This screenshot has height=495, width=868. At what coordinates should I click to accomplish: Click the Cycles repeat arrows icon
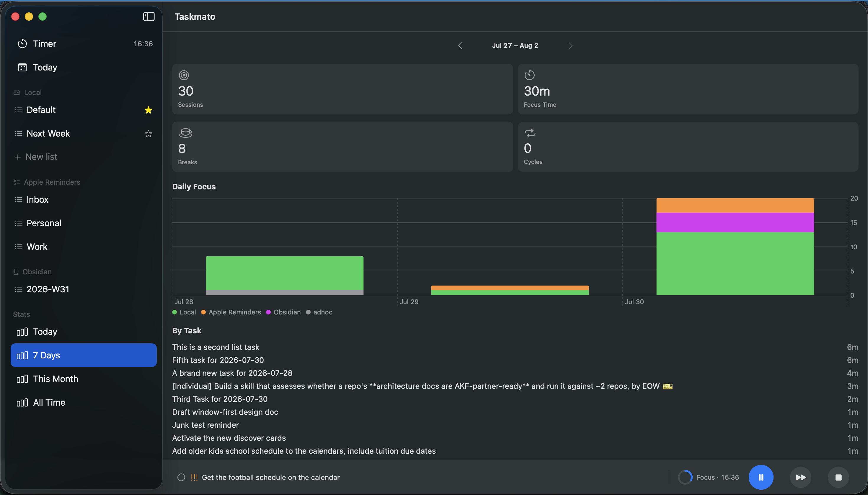tap(530, 132)
